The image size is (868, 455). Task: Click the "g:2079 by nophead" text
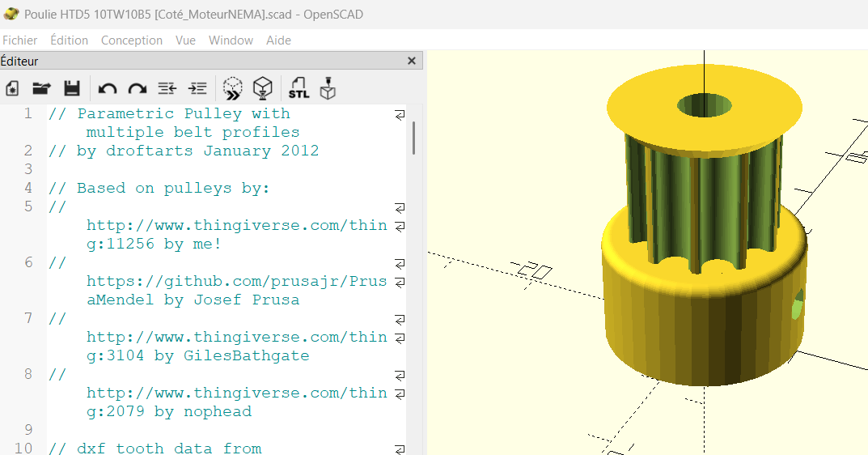(169, 412)
